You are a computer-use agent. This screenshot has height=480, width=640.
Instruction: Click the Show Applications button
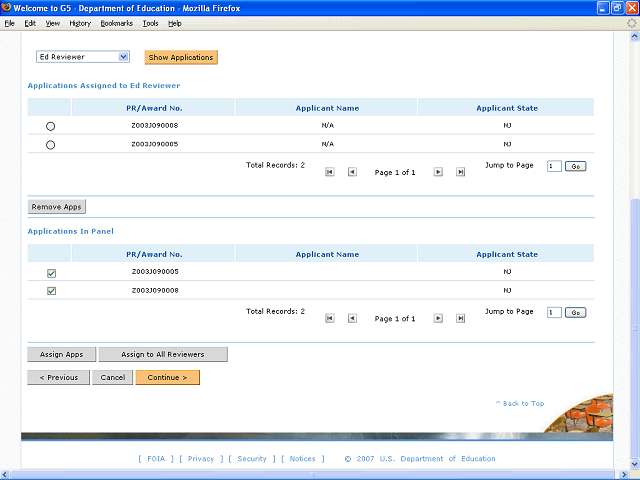(181, 57)
